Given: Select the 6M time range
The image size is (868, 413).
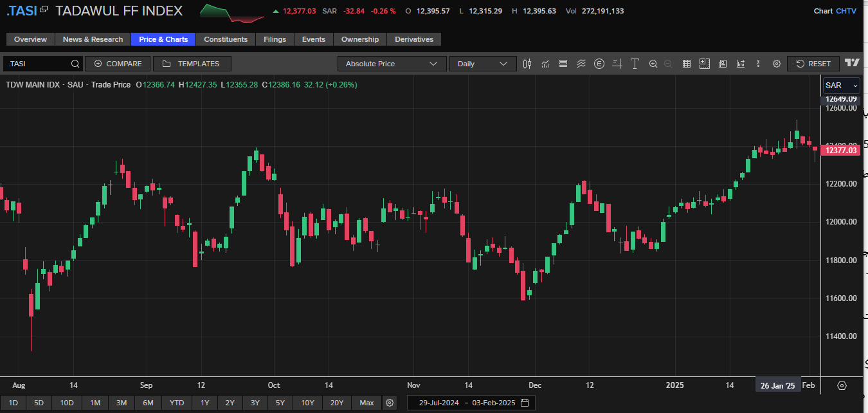Looking at the screenshot, I should tap(148, 403).
